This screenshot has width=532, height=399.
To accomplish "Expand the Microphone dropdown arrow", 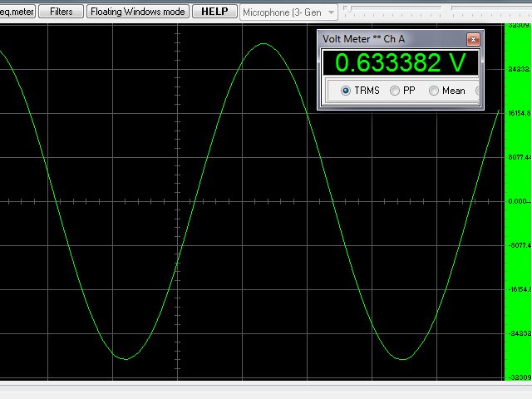I will coord(331,12).
